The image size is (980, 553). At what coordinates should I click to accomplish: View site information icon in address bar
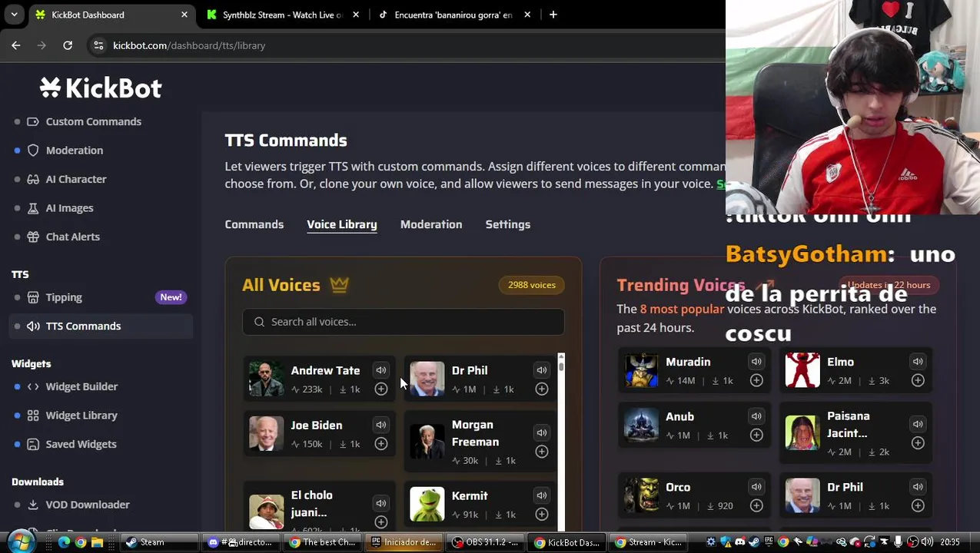tap(98, 45)
